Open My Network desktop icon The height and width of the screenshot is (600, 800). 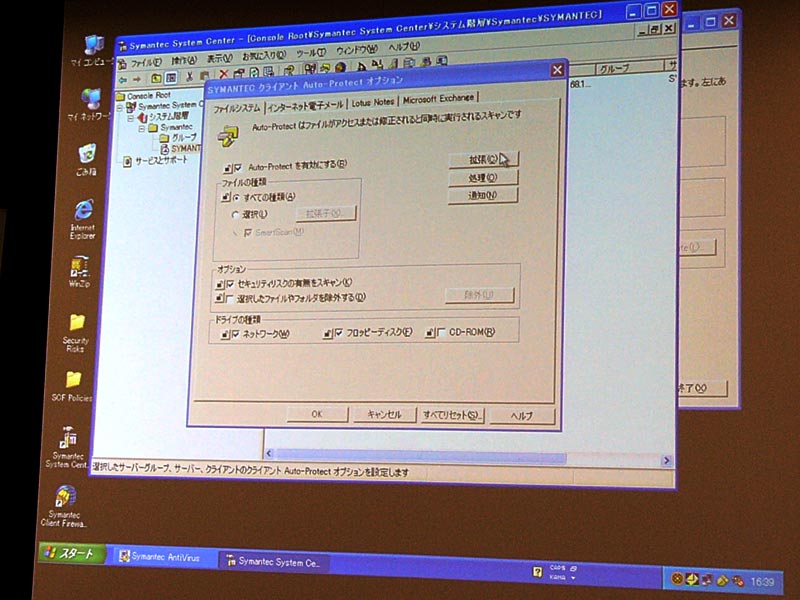[90, 104]
